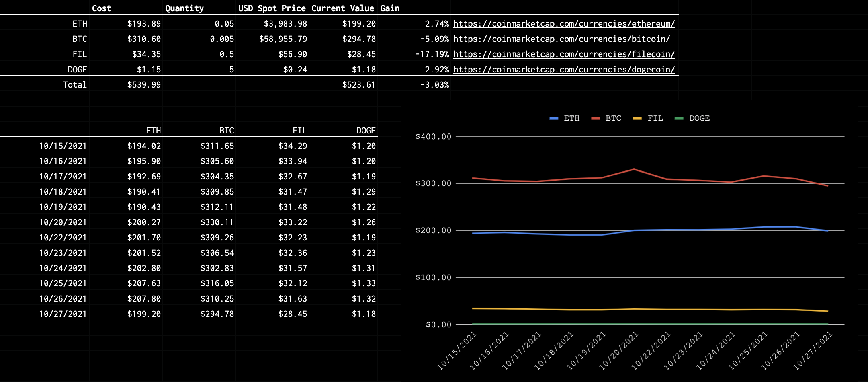Click the yellow FIL legend color marker

point(638,118)
